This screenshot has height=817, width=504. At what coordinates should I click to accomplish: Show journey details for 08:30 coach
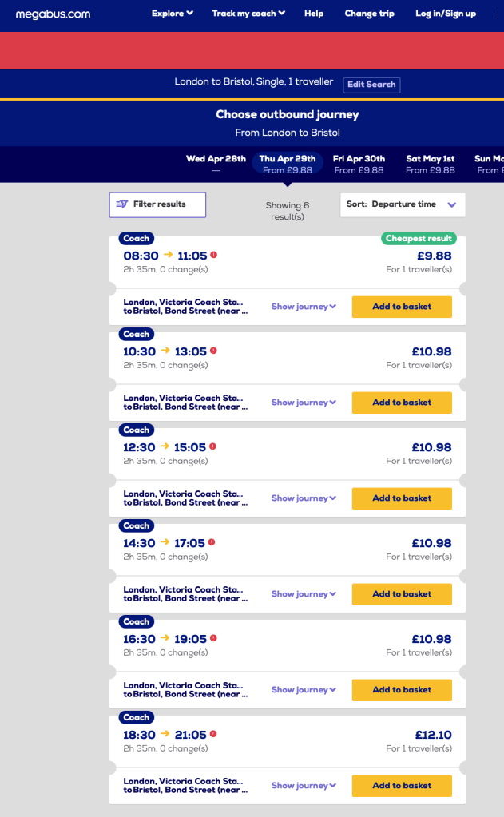304,307
